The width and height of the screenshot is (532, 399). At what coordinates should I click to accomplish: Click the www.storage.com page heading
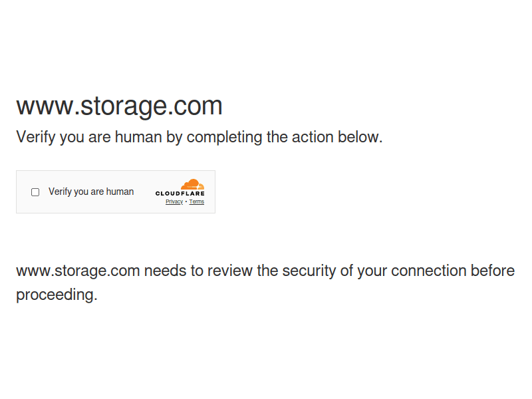pyautogui.click(x=119, y=105)
